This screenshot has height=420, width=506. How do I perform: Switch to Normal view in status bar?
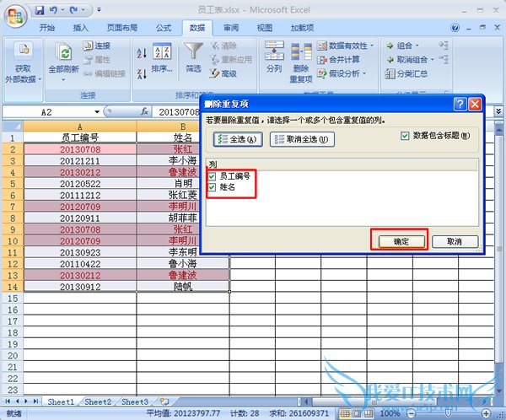[345, 413]
